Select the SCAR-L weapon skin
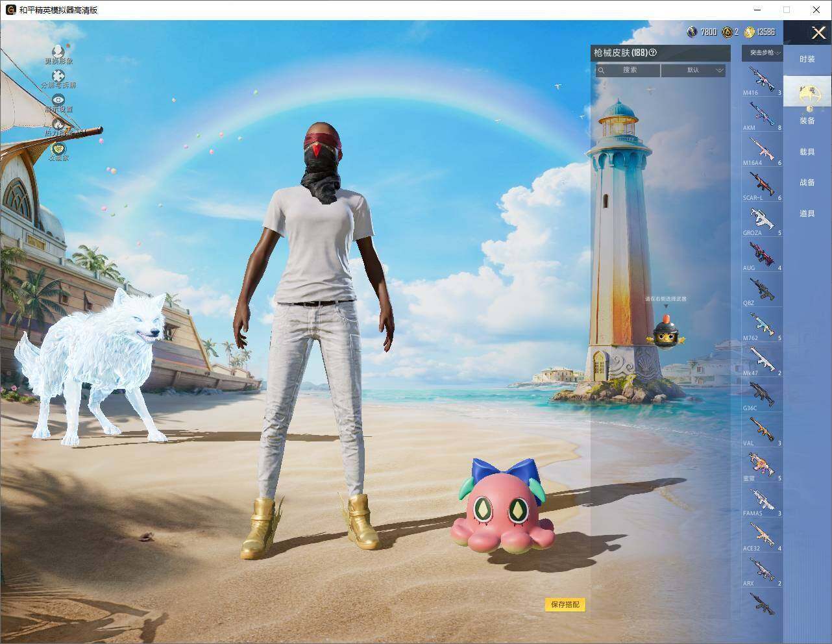This screenshot has width=832, height=644. coord(763,185)
